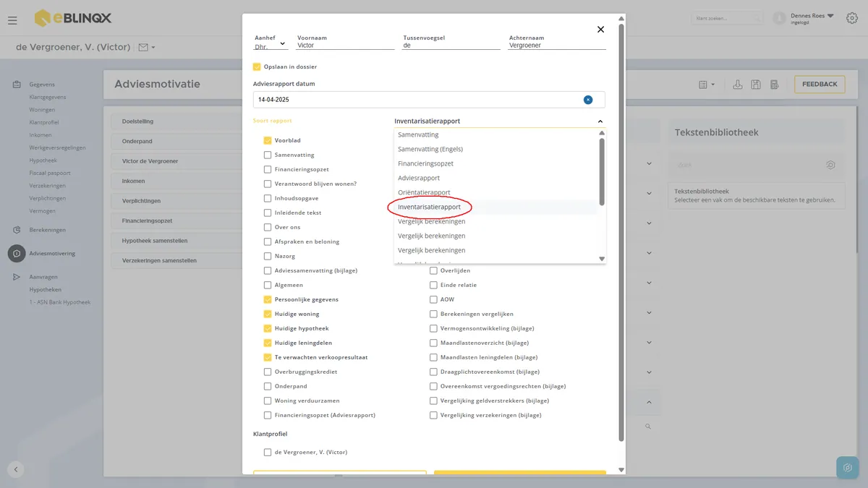Viewport: 868px width, 488px height.
Task: Click the dialog's vertical scrollbar
Action: (621, 232)
